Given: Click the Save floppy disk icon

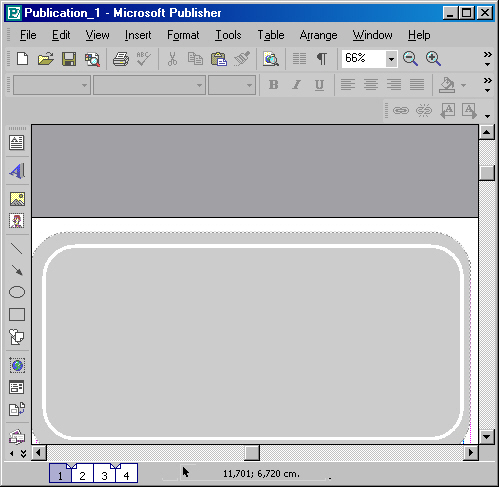Looking at the screenshot, I should pos(69,59).
